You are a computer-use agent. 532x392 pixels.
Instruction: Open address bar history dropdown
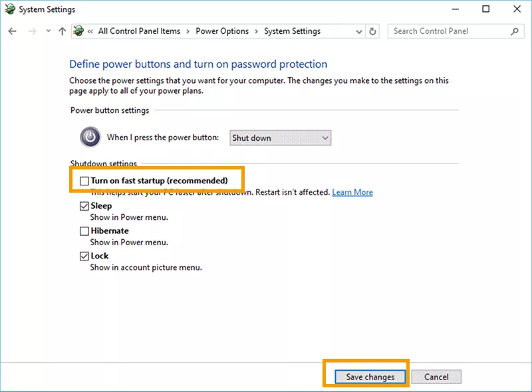pos(358,32)
